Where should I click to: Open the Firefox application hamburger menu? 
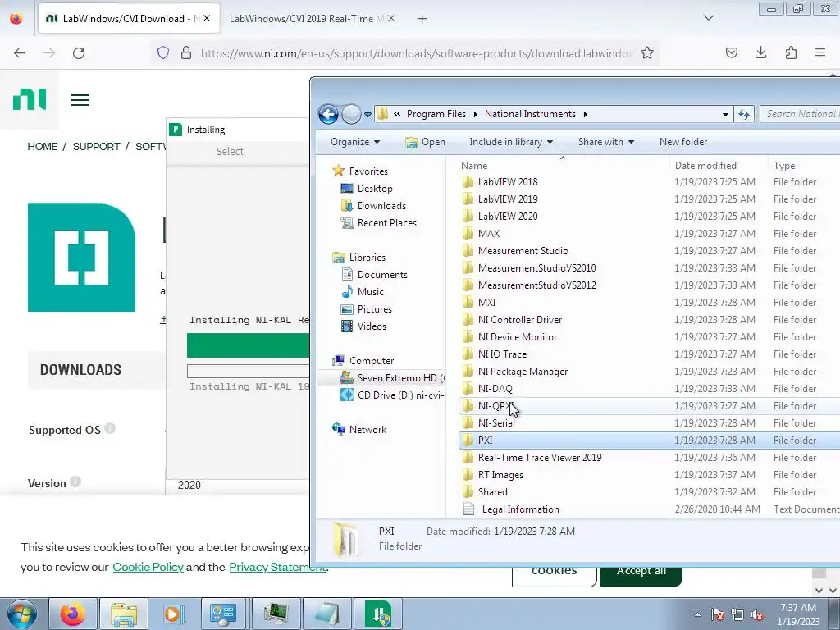coord(820,52)
